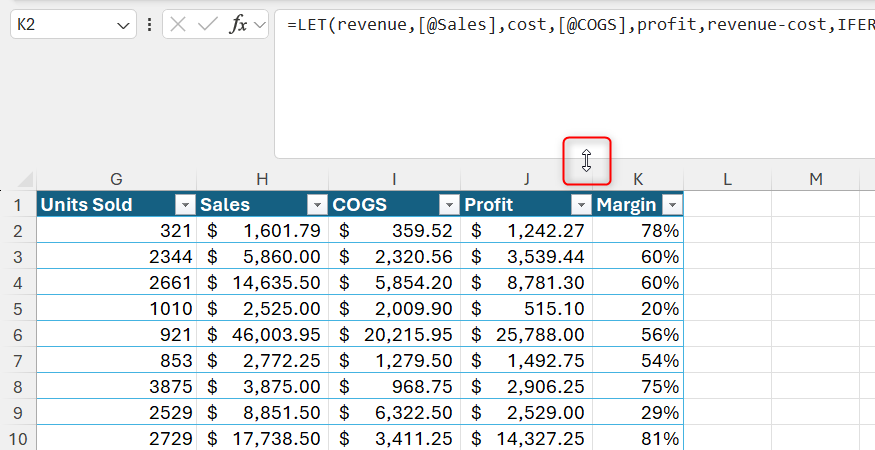Select row 10 header
The image size is (875, 450).
pyautogui.click(x=18, y=439)
